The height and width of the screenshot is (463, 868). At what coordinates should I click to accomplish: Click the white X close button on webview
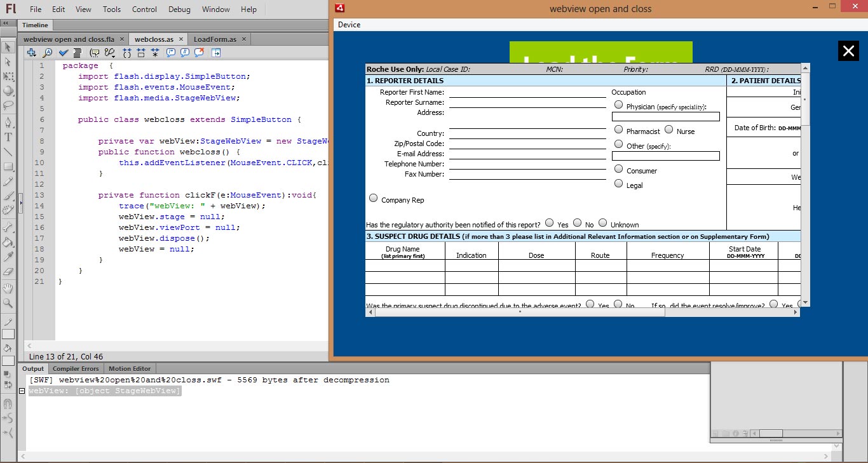(x=848, y=51)
